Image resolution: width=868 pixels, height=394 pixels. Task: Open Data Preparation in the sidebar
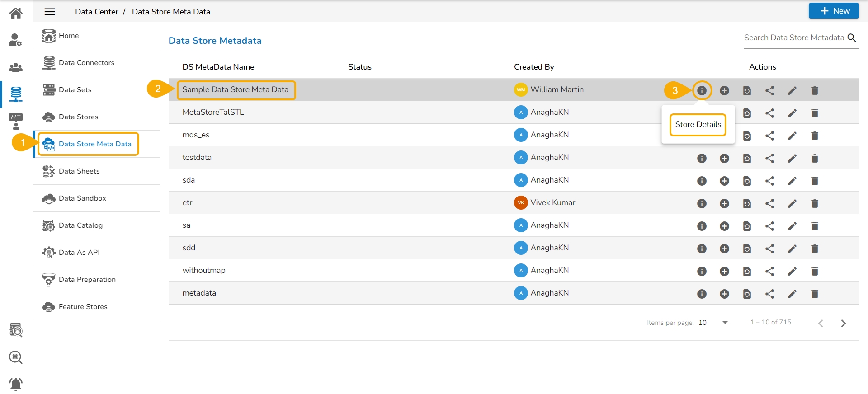coord(87,280)
